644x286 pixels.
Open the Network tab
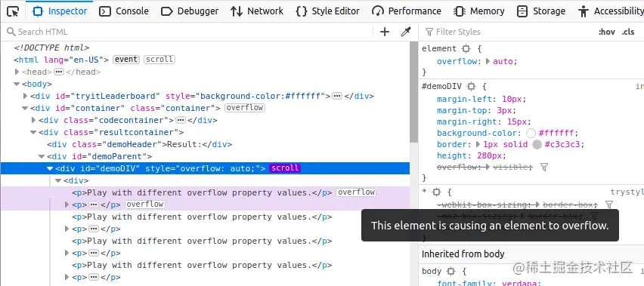257,11
